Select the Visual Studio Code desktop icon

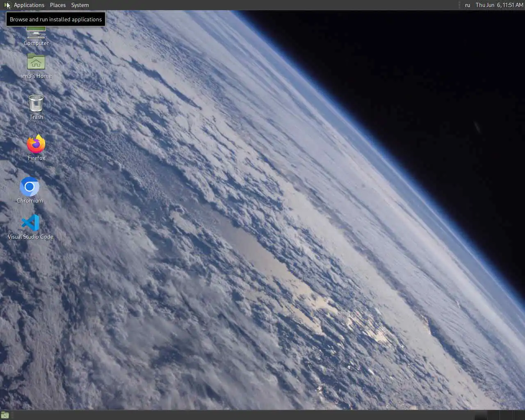click(30, 227)
